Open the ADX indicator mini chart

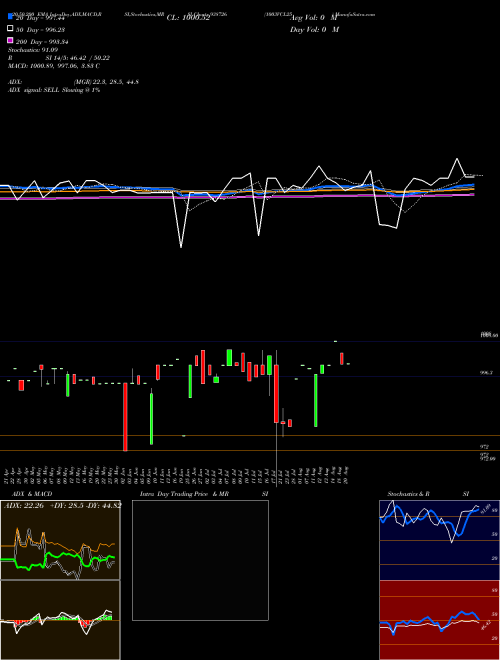coord(60,540)
